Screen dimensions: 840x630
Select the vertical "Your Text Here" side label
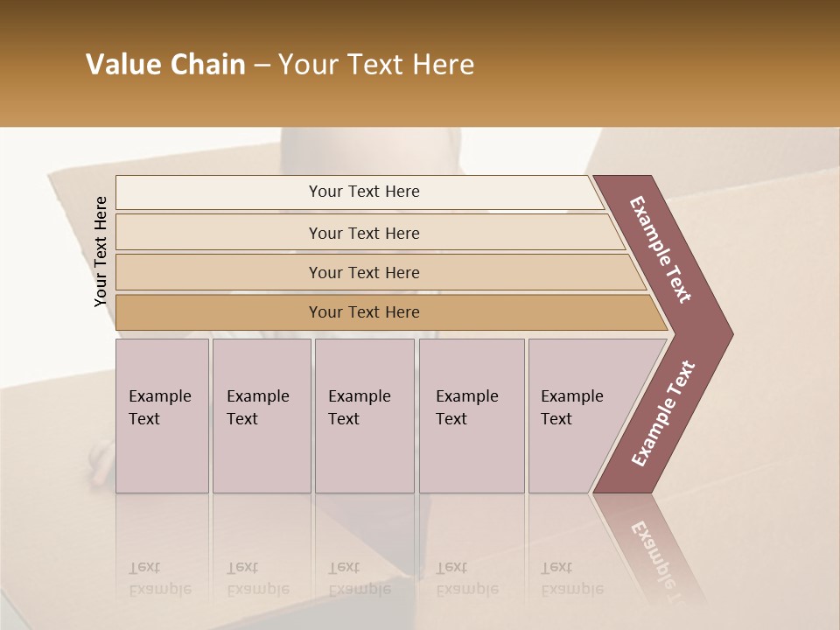(x=101, y=251)
